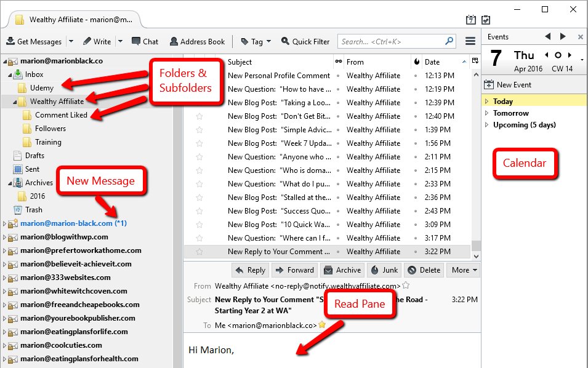Star the sender address in From header
The width and height of the screenshot is (588, 368).
(406, 286)
